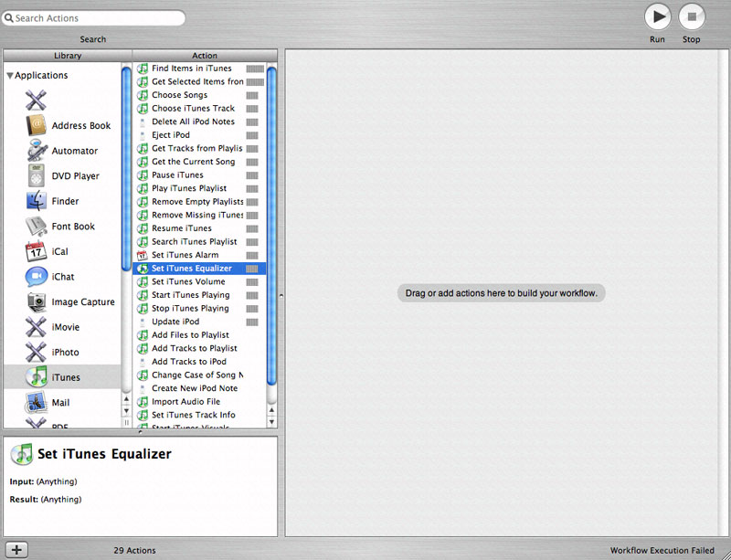Click the search magnifier icon

(x=9, y=18)
